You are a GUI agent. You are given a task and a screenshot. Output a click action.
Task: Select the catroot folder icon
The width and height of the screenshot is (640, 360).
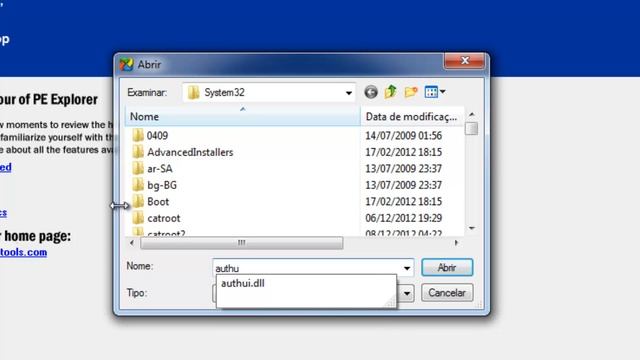[x=138, y=218]
